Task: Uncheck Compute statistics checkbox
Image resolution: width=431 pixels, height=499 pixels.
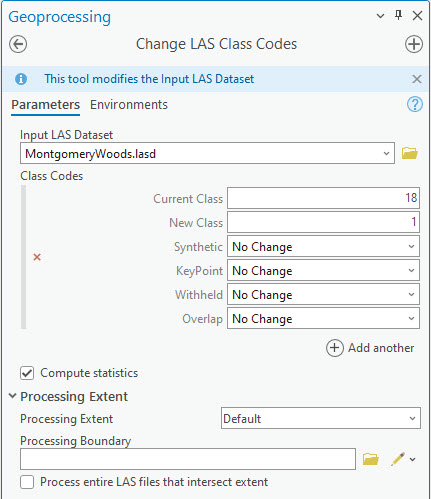Action: [x=27, y=373]
